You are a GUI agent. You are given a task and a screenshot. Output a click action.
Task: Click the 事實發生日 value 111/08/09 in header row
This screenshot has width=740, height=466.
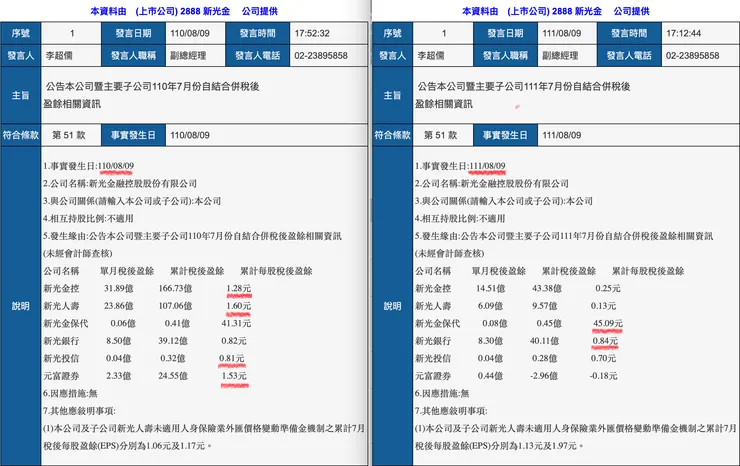click(x=562, y=135)
